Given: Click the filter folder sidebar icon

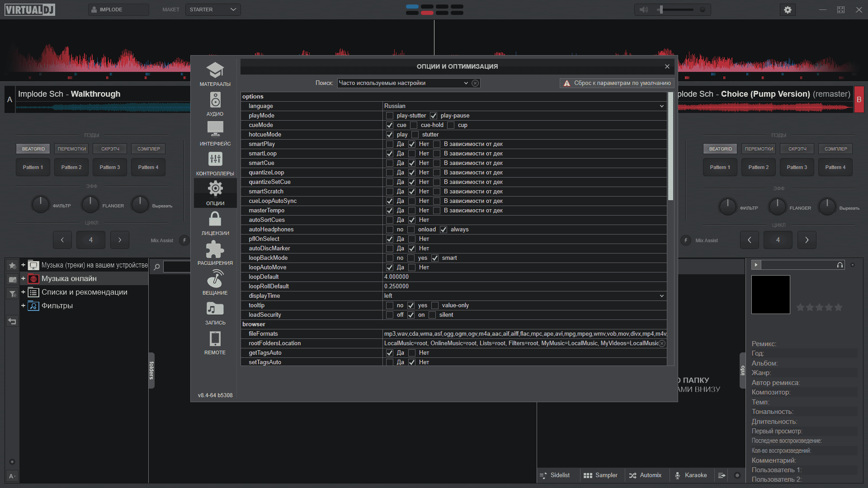Looking at the screenshot, I should (x=12, y=294).
